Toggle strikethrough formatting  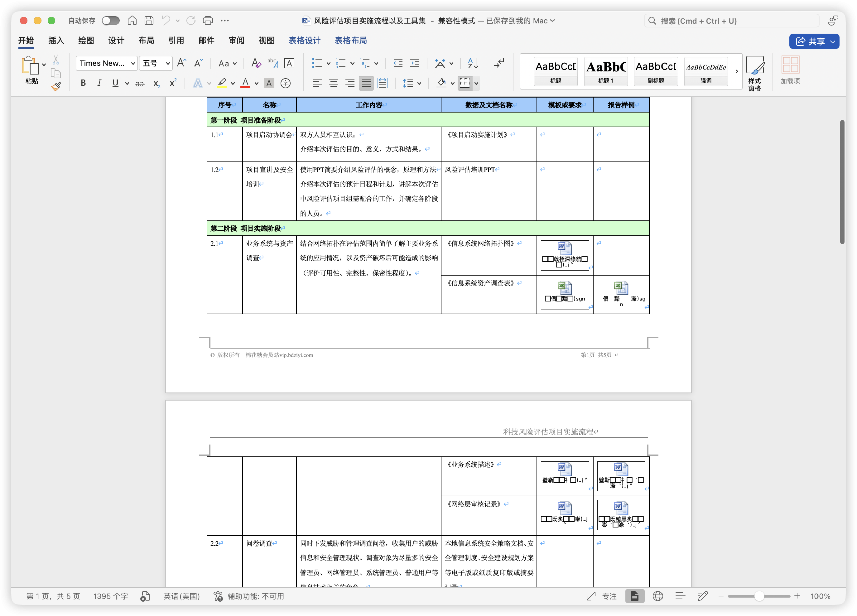(x=140, y=83)
